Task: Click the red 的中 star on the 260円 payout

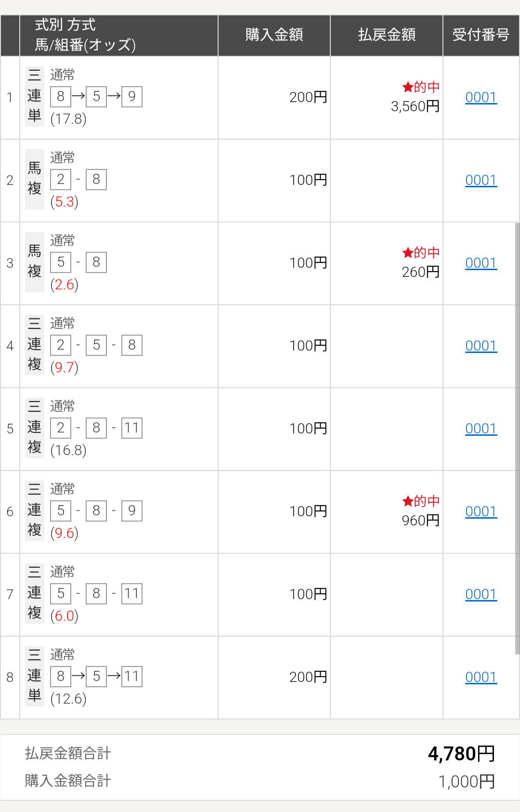Action: [408, 253]
